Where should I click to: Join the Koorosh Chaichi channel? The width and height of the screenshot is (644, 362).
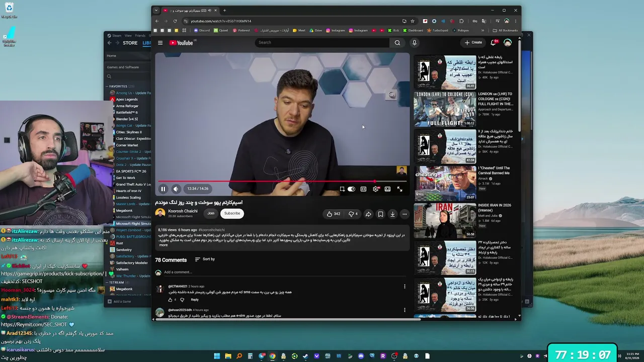(211, 213)
